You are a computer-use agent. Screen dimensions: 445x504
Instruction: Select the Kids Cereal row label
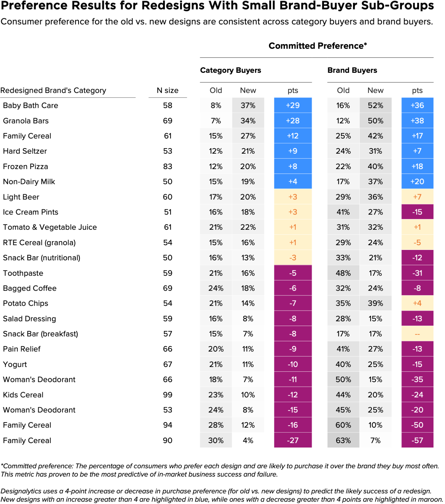23,395
